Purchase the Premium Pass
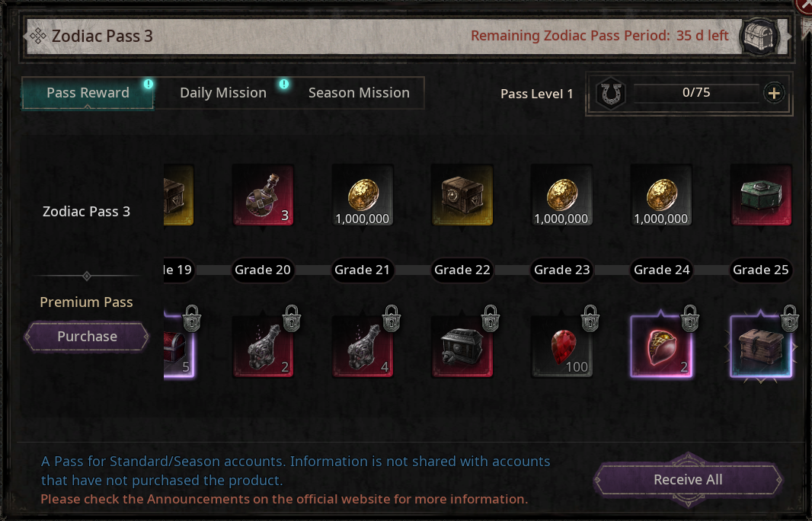 pyautogui.click(x=87, y=336)
